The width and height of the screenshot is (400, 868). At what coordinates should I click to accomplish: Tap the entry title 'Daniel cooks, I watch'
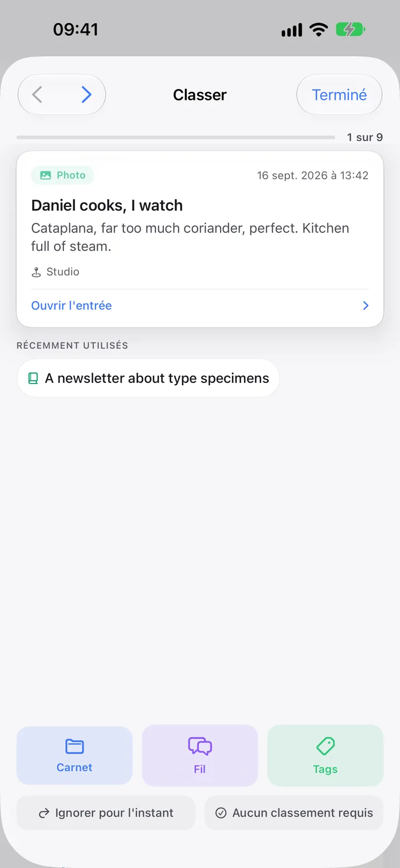point(107,205)
